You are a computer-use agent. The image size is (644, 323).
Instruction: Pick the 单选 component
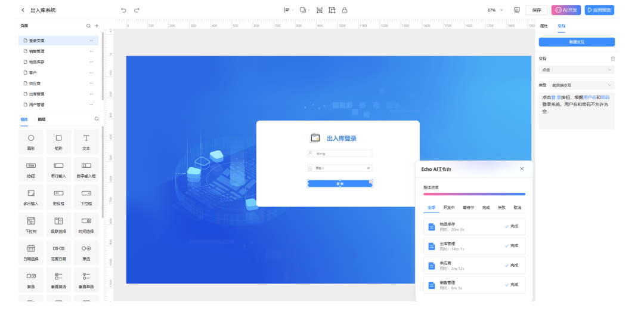click(x=86, y=252)
